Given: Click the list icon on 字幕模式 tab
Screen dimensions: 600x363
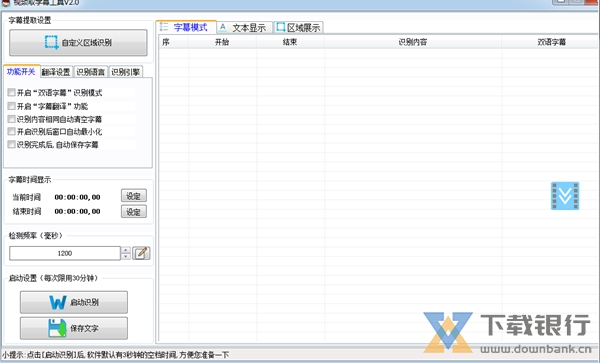Looking at the screenshot, I should 164,27.
